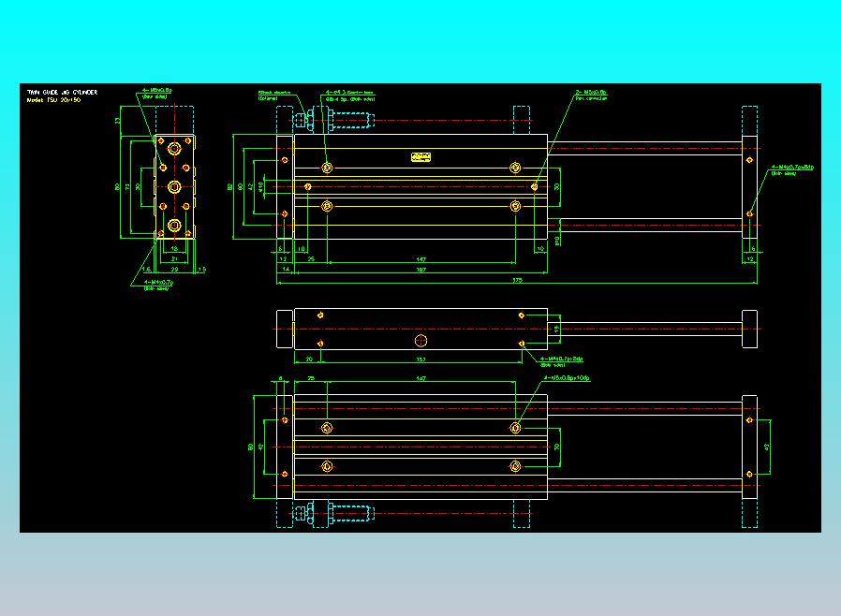841x616 pixels.
Task: Click the 80 height dimension in the bottom view
Action: (250, 447)
